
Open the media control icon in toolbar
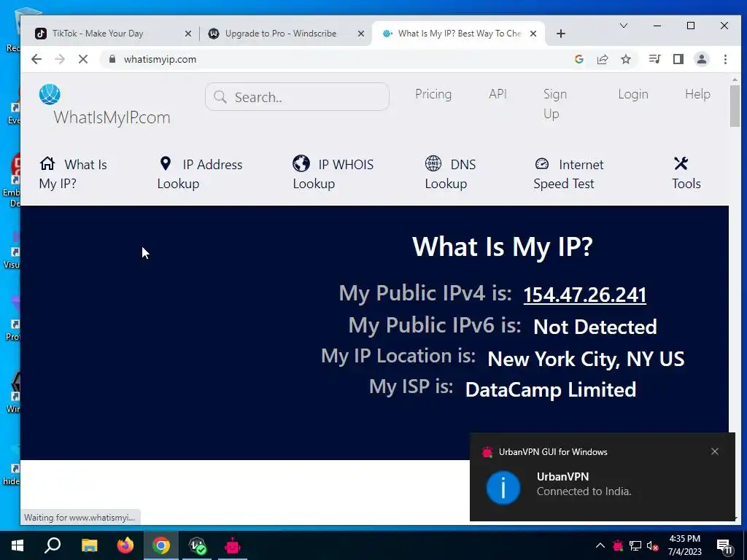coord(654,59)
